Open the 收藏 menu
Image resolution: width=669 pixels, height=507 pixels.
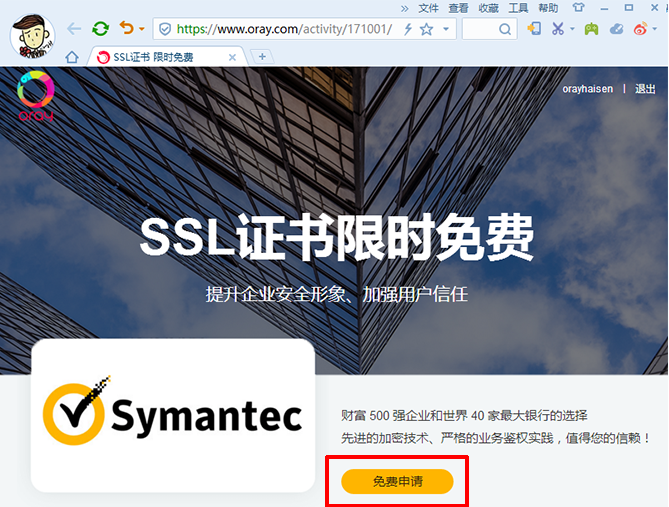coord(488,8)
